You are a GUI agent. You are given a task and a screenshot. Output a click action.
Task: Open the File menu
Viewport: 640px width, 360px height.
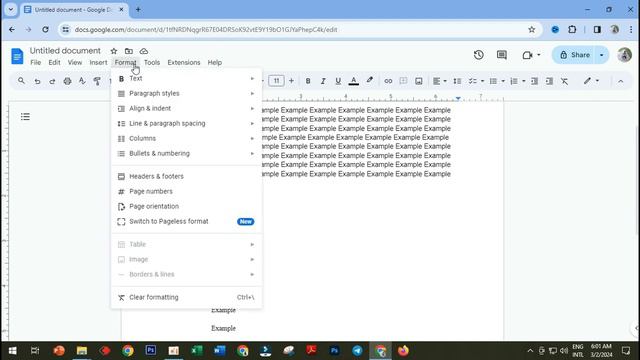click(36, 62)
